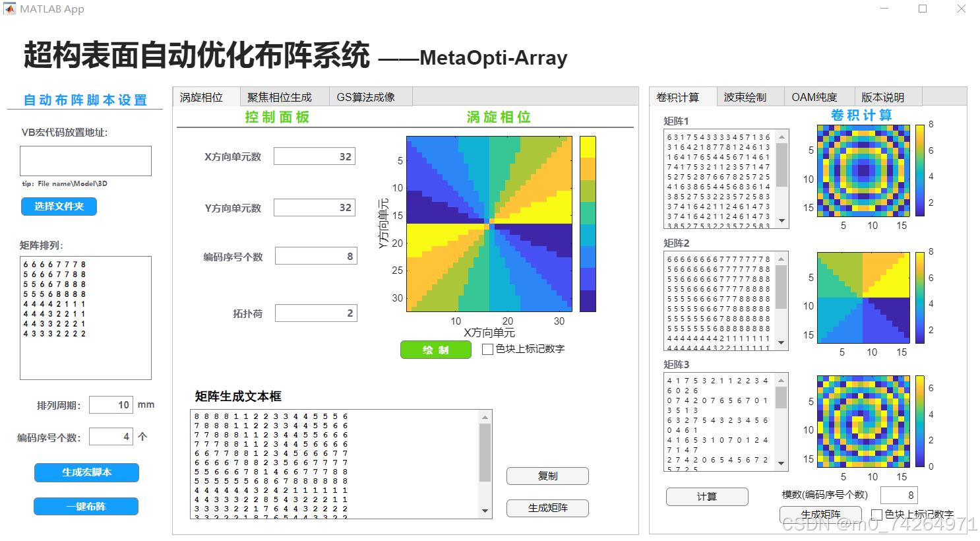This screenshot has width=980, height=541.
Task: Click up arrow of 矩阵1 scrollbar
Action: [x=782, y=137]
